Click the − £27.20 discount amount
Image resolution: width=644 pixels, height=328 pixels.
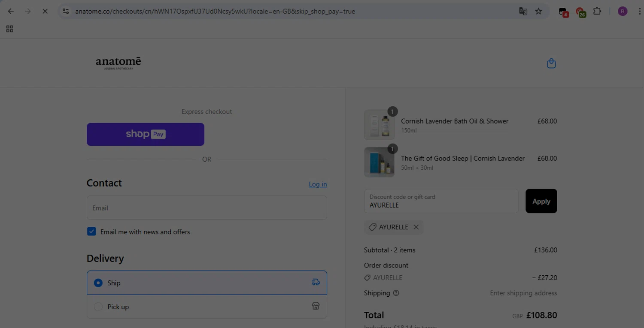tap(544, 278)
